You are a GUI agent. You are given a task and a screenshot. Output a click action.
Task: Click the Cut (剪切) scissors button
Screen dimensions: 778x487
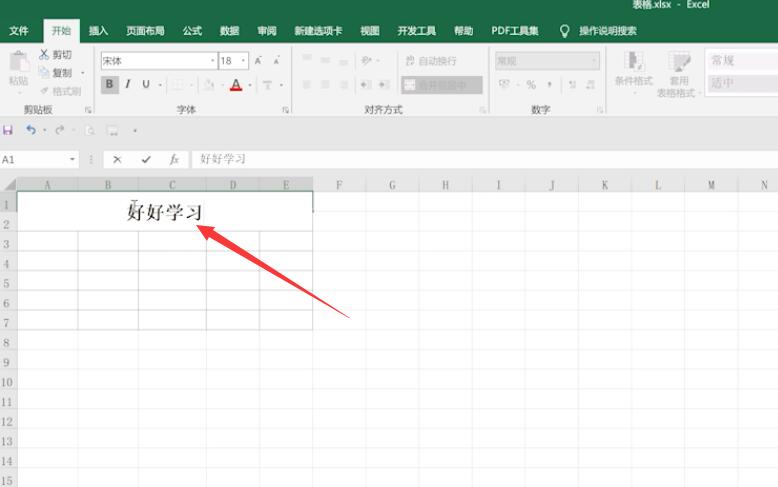click(55, 55)
